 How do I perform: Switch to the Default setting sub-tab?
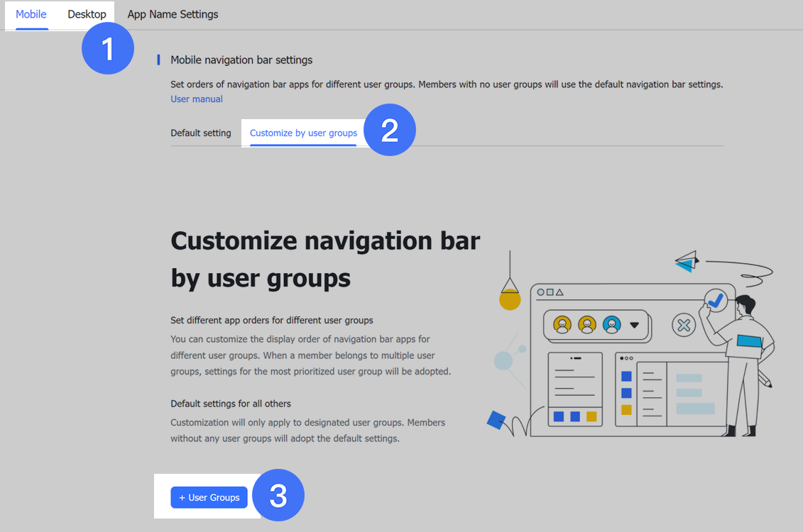200,133
